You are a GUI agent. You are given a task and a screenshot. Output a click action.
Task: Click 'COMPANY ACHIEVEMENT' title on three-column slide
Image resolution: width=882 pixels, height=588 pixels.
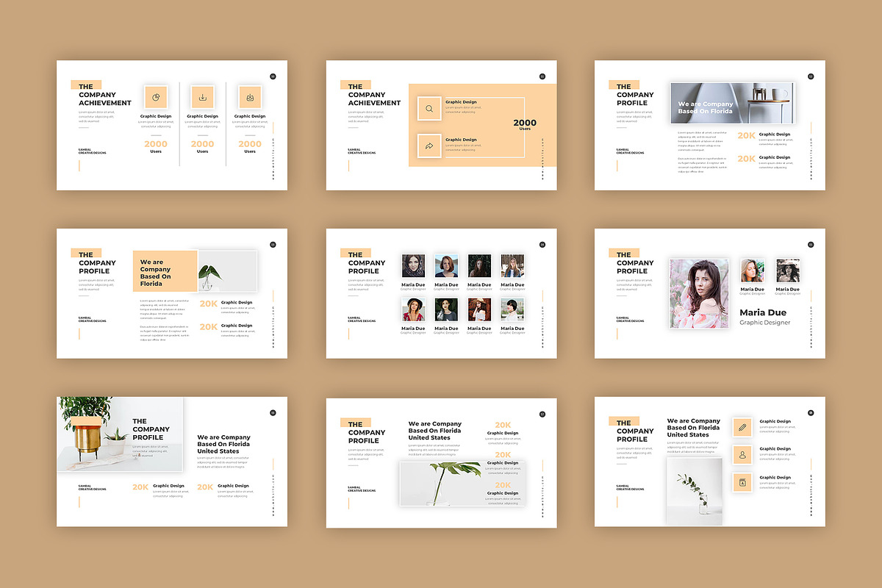click(x=104, y=98)
